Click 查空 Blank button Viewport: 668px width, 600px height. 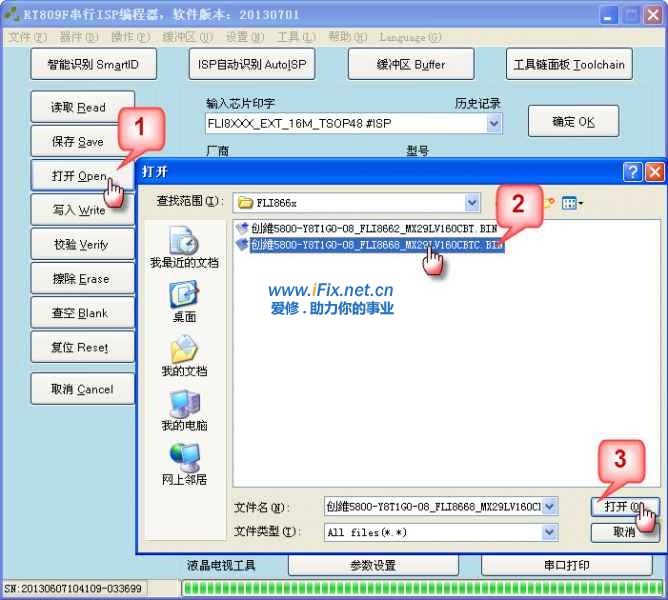tap(82, 313)
